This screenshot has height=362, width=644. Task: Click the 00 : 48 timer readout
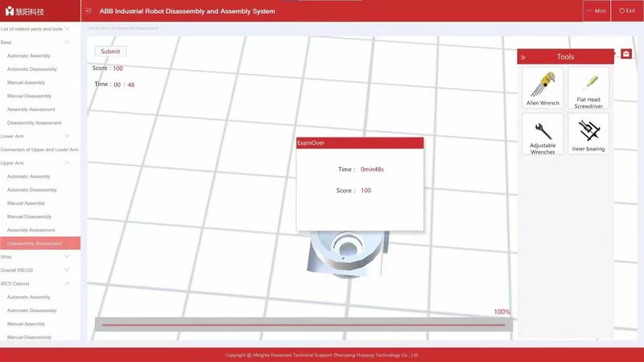click(x=124, y=84)
